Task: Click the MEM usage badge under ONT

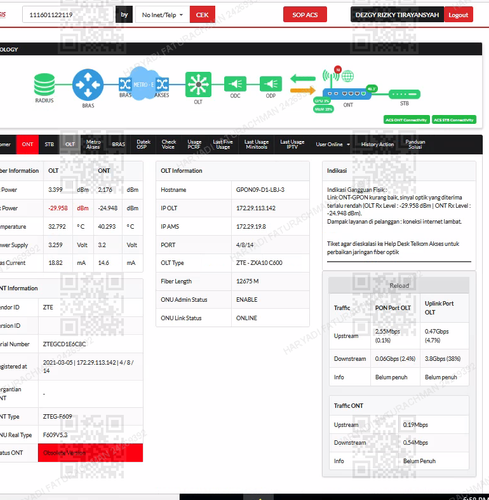Action: tap(323, 109)
